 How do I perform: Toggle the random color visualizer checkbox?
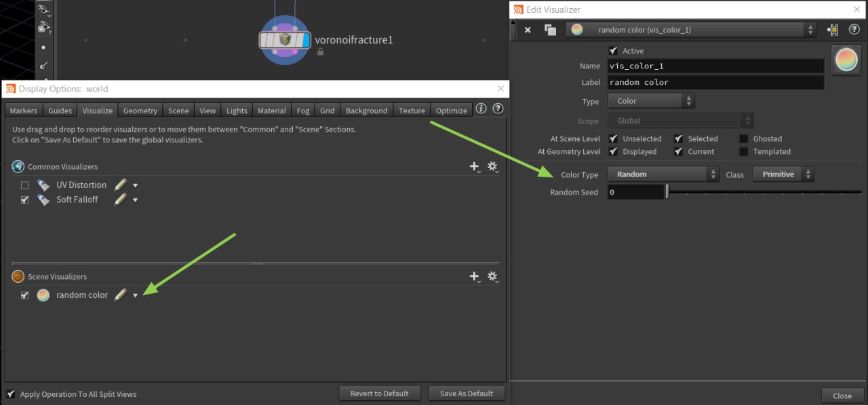(24, 295)
